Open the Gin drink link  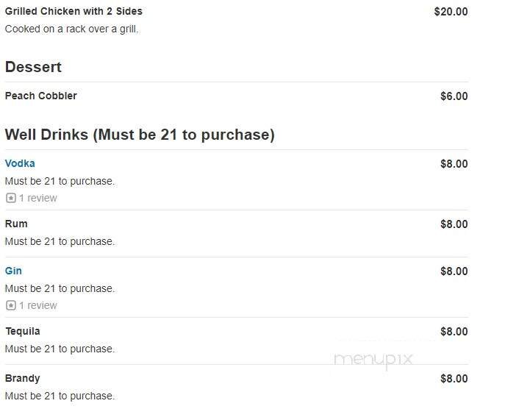(13, 271)
